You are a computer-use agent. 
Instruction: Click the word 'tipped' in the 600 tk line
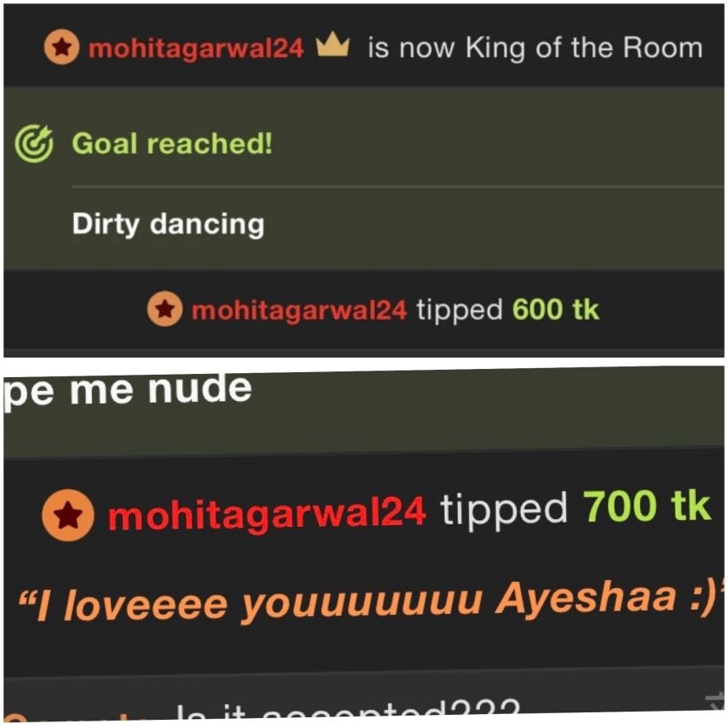pyautogui.click(x=459, y=310)
